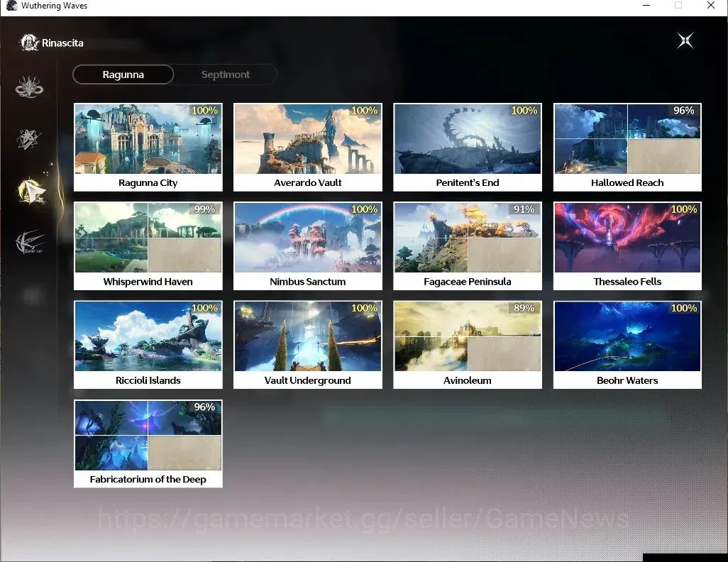Minimize the Wuthering Waves window
Image resolution: width=728 pixels, height=562 pixels.
pos(646,6)
